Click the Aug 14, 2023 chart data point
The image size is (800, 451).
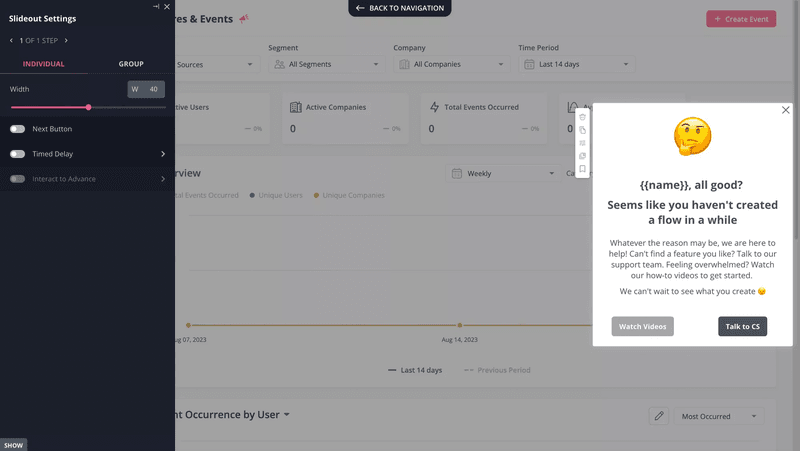[x=460, y=325]
